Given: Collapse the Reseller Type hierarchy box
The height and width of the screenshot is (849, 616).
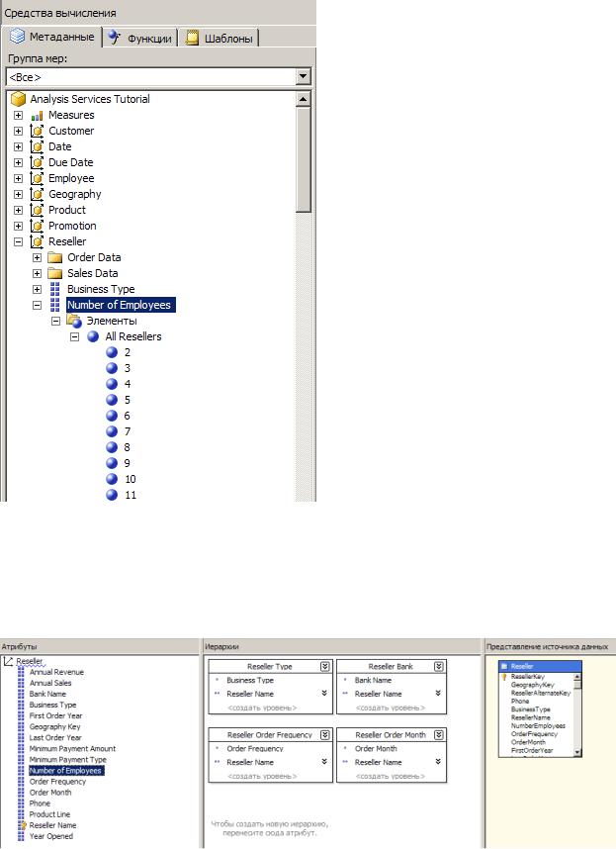Looking at the screenshot, I should coord(325,667).
